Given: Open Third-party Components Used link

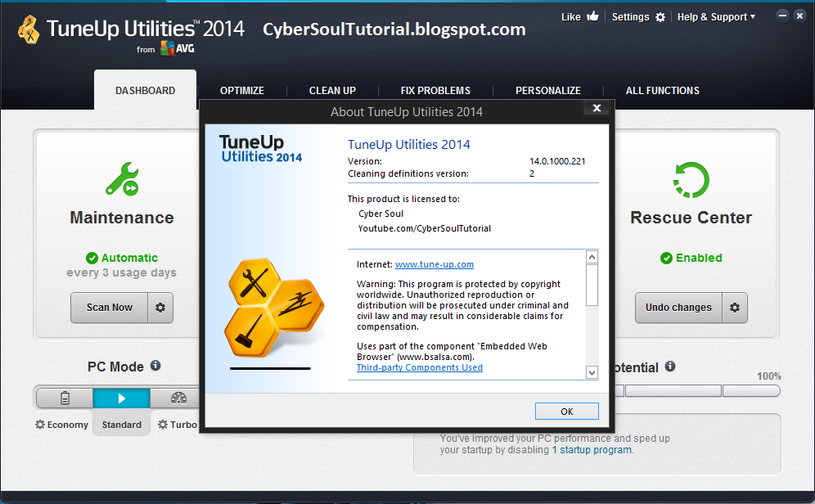Looking at the screenshot, I should pyautogui.click(x=420, y=367).
